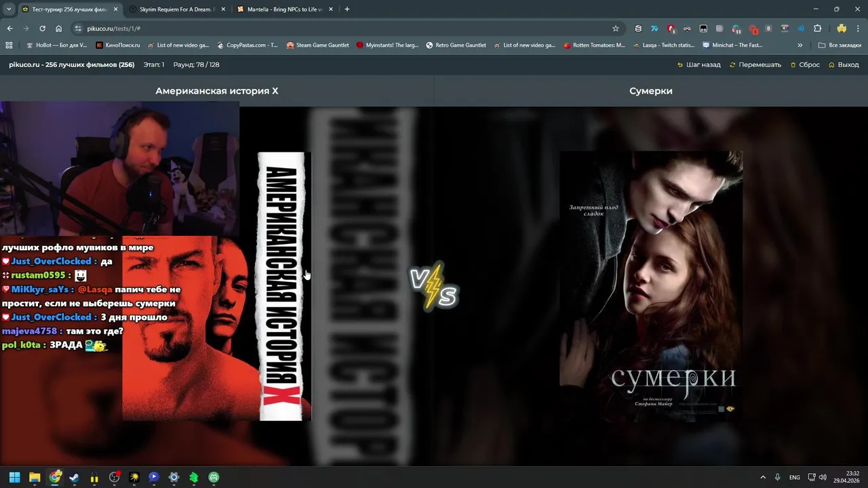Open Chrome profile avatar

point(842,28)
